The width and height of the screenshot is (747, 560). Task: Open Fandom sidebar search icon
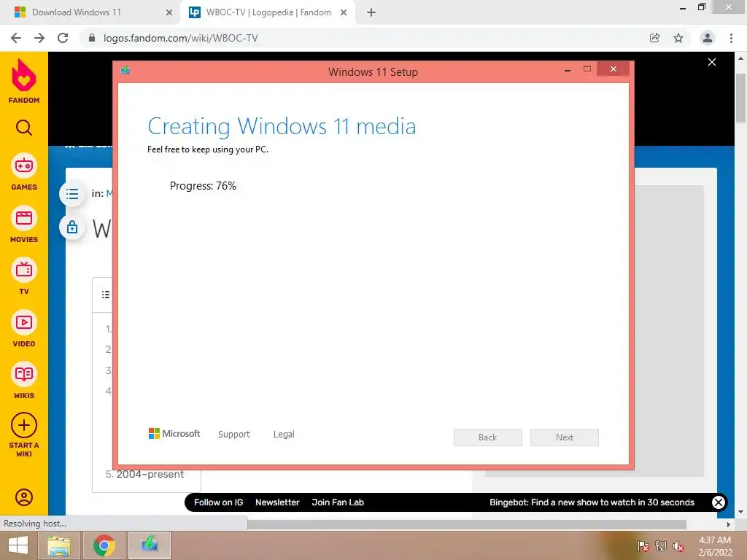point(24,128)
